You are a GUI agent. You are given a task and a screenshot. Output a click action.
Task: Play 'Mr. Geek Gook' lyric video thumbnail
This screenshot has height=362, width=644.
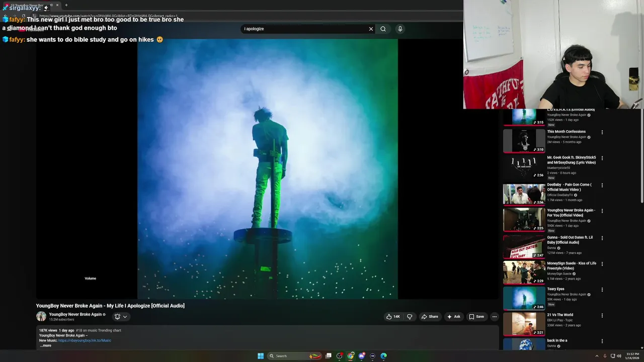524,167
